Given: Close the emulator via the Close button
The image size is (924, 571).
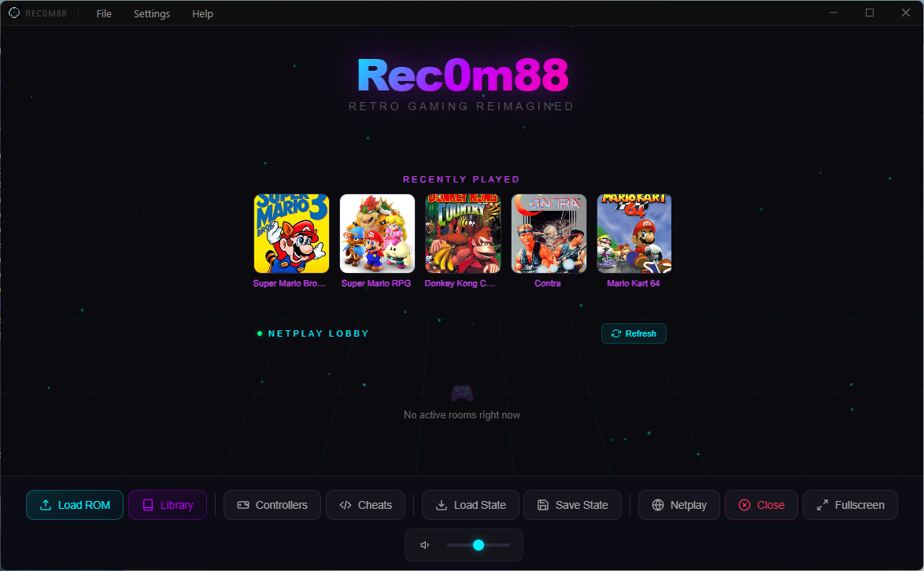Looking at the screenshot, I should (x=761, y=505).
